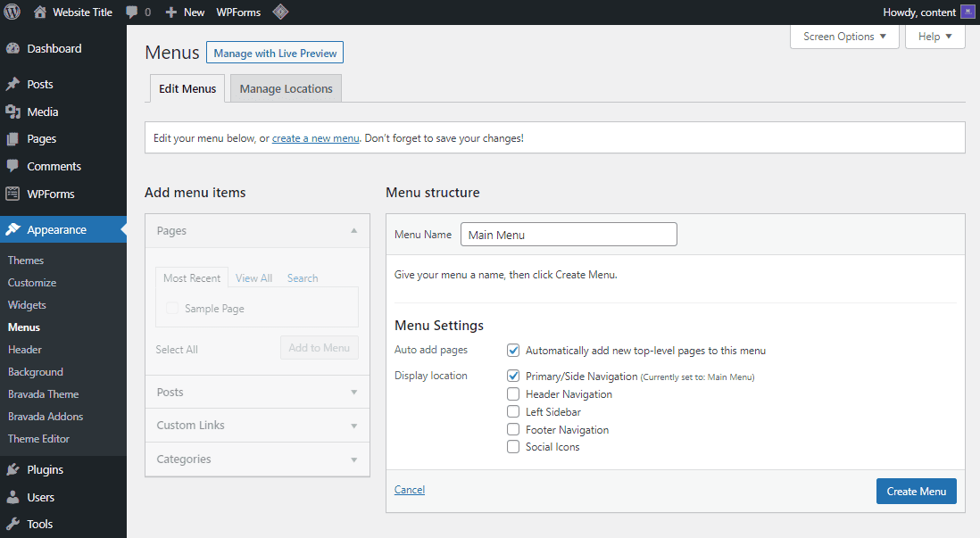Image resolution: width=980 pixels, height=538 pixels.
Task: Open the Plugins section icon
Action: (16, 469)
